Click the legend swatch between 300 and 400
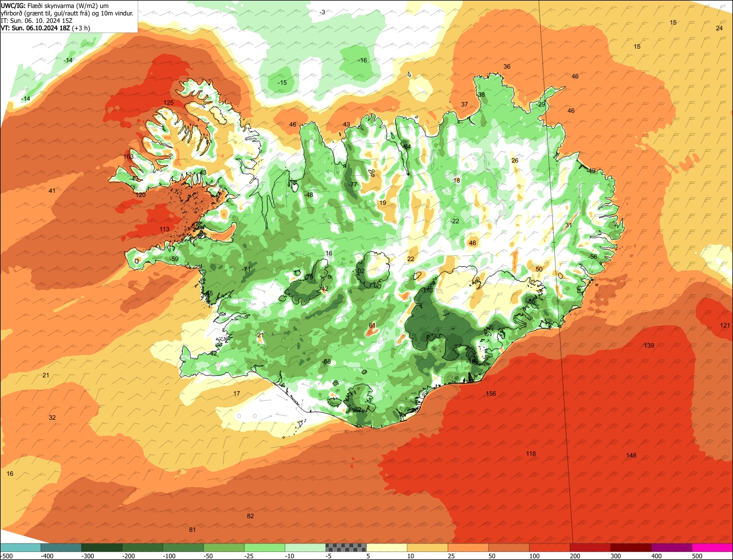 tap(631, 547)
